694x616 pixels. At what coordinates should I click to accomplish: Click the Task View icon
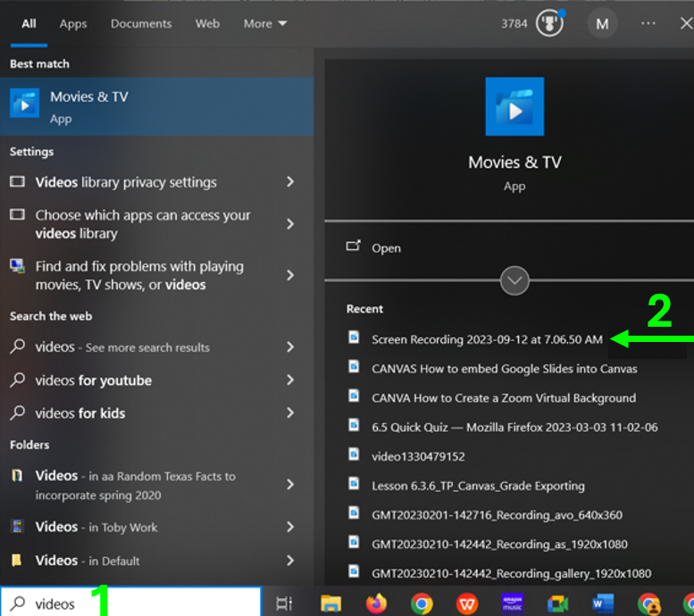tap(284, 604)
